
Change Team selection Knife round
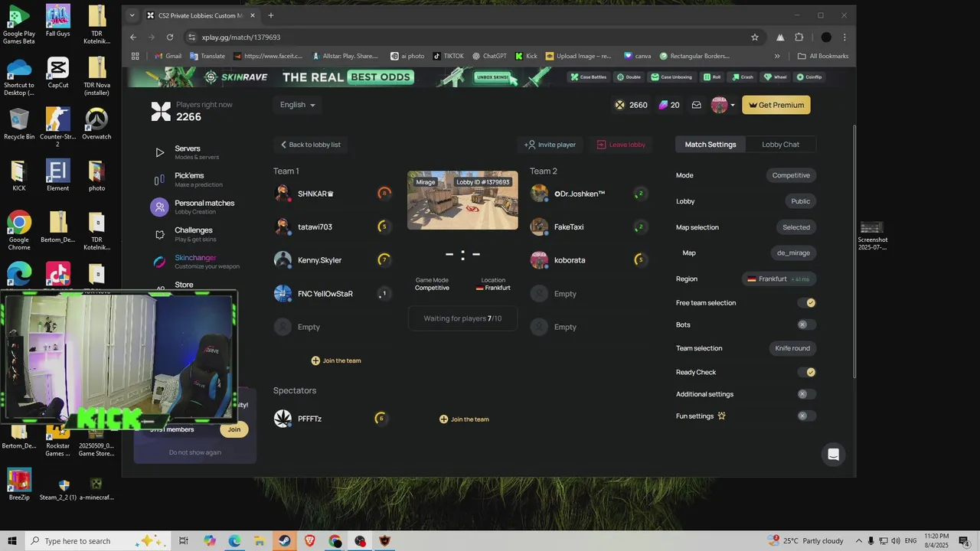pos(792,348)
